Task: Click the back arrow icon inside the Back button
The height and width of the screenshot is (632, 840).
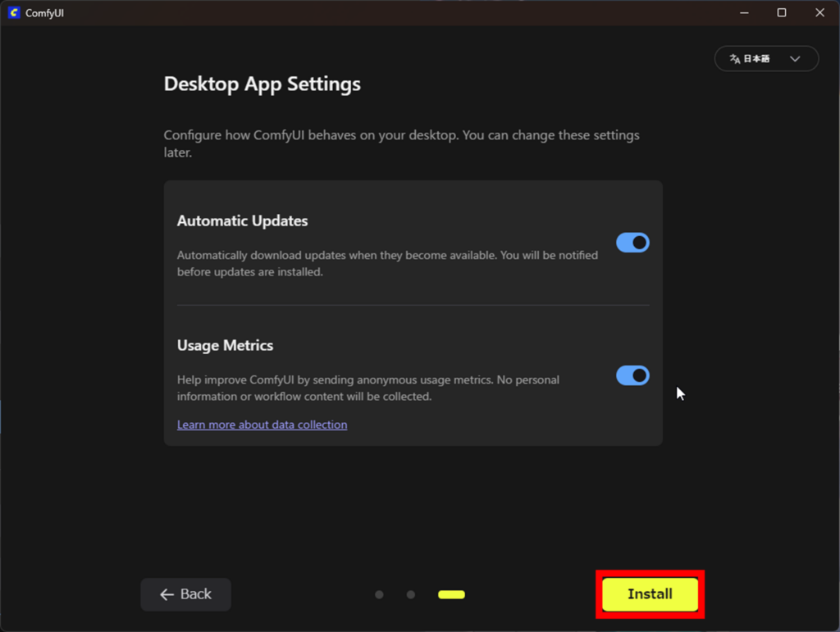Action: (x=166, y=594)
